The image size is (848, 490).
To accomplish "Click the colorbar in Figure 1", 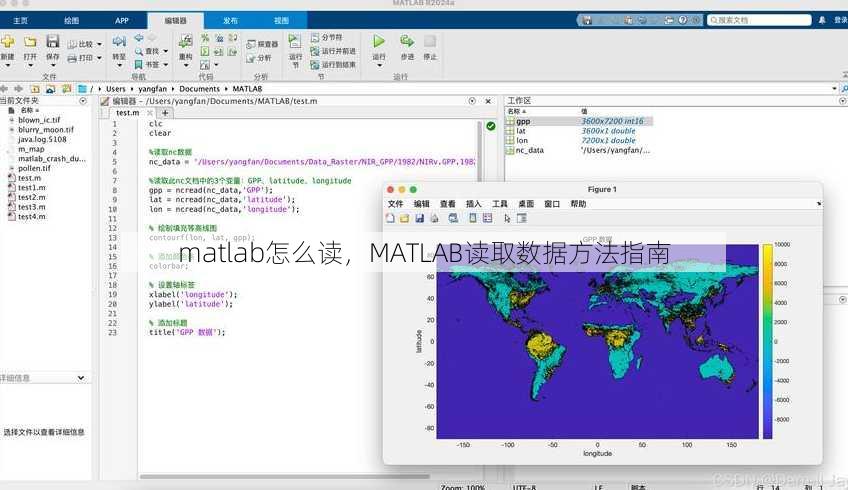I will pos(767,341).
